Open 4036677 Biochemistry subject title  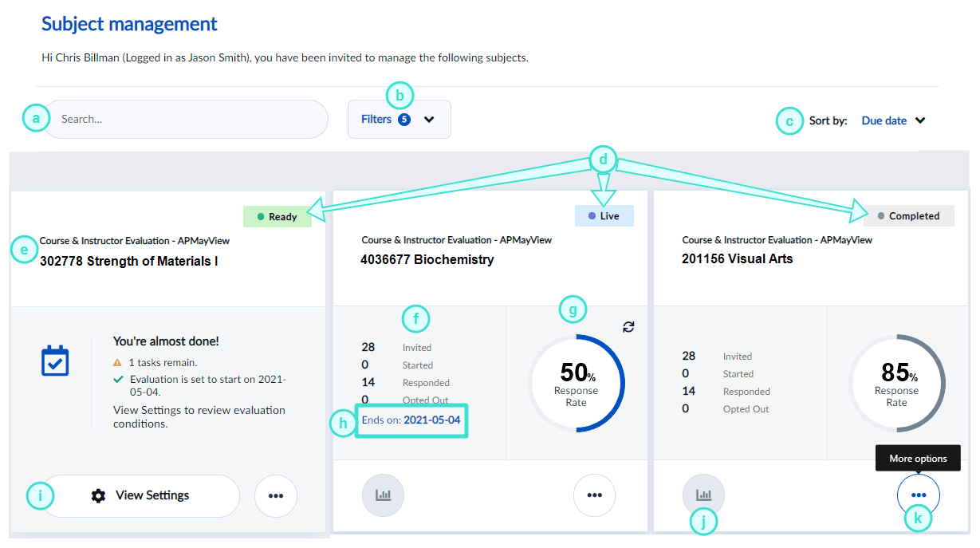pyautogui.click(x=427, y=259)
